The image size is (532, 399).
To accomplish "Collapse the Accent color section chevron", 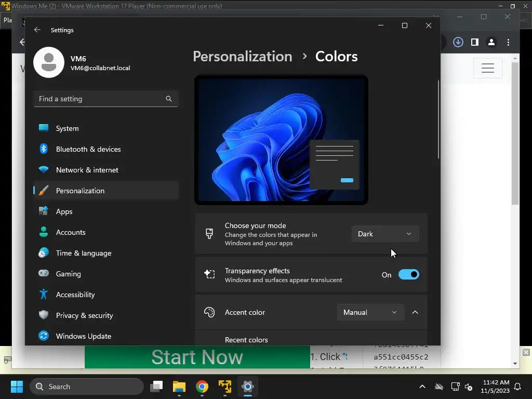I will [x=415, y=312].
